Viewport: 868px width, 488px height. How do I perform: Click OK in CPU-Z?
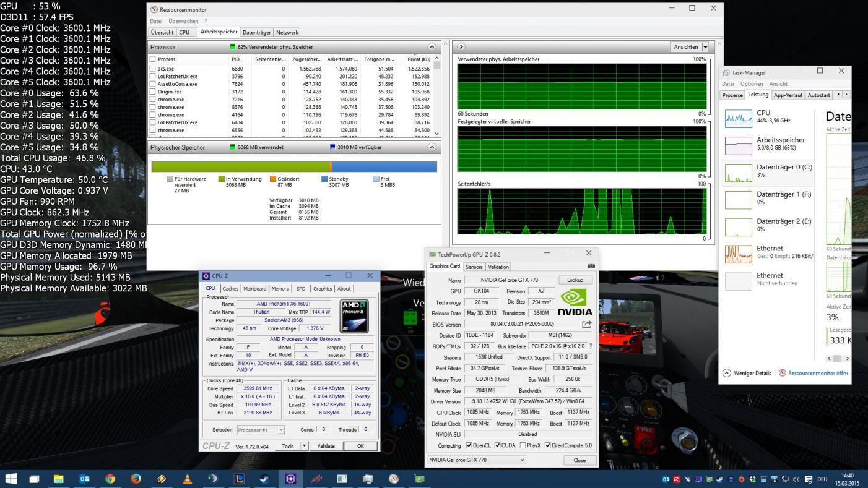click(x=360, y=446)
